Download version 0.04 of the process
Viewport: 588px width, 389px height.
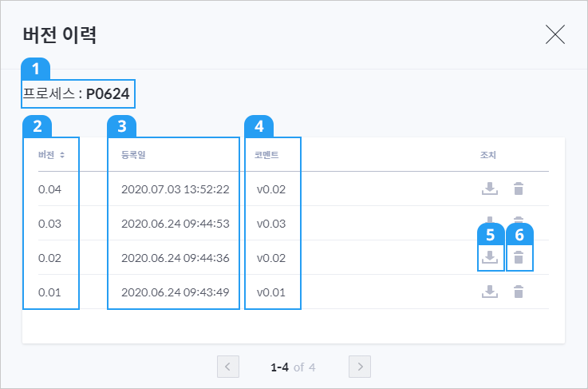pyautogui.click(x=490, y=189)
